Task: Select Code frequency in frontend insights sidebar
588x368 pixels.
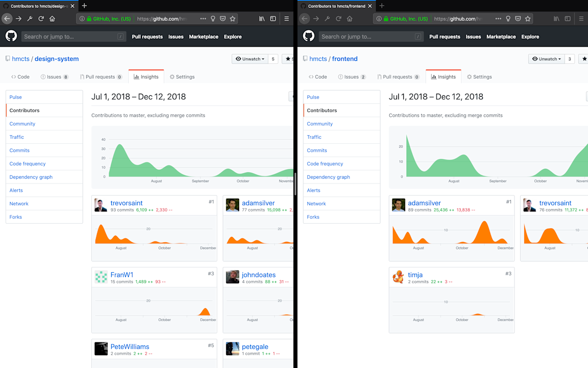Action: coord(342,163)
